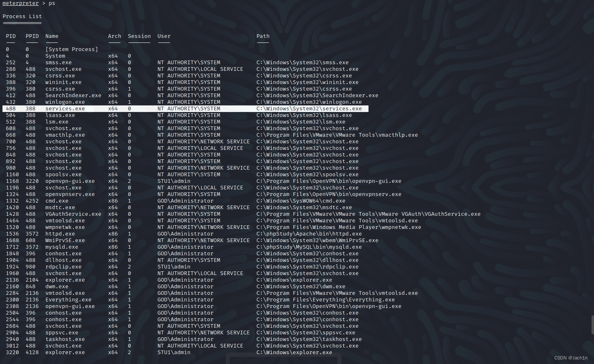Click C:\Windows\explorer.exe path in PID 3220 row
Viewport: 594px width, 364px height.
click(x=294, y=352)
